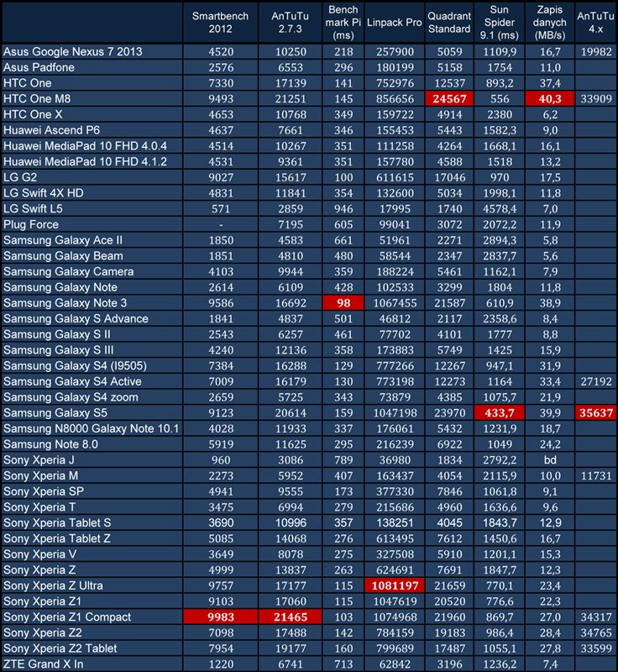618x672 pixels.
Task: Click AnTuTu 4.x value 34765
Action: pos(595,633)
